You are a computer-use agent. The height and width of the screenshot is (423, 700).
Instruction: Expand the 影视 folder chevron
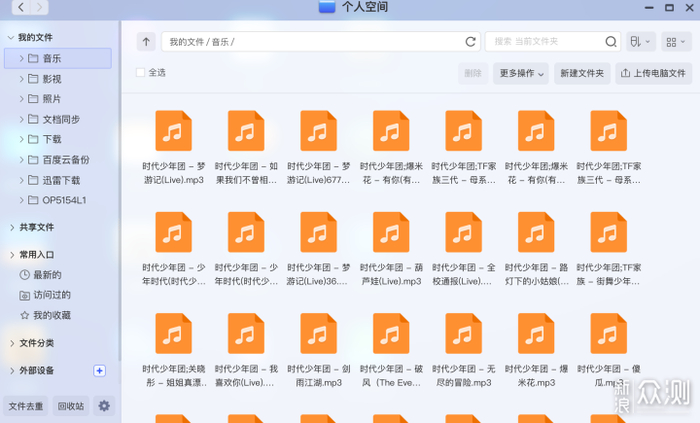(21, 79)
